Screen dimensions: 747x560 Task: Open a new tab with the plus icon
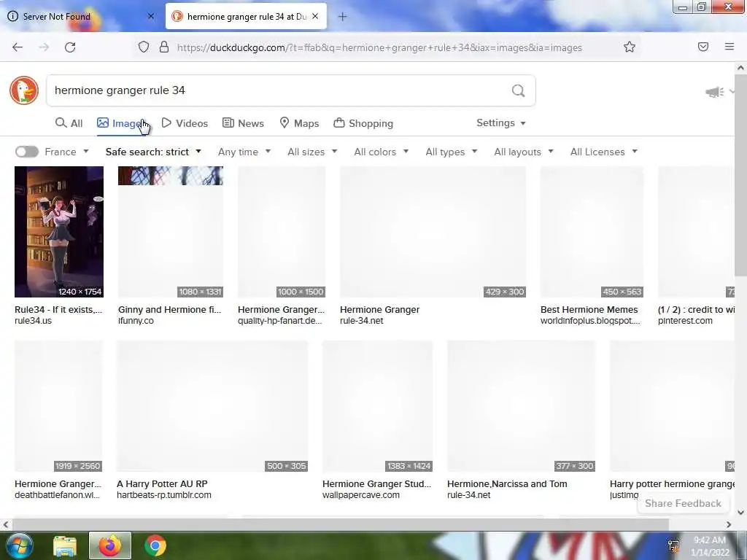tap(342, 17)
